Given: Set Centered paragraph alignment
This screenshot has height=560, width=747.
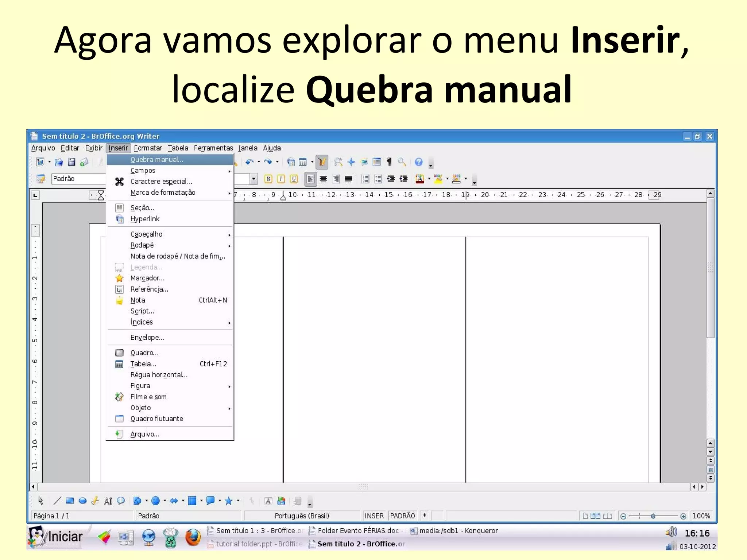Looking at the screenshot, I should point(323,179).
